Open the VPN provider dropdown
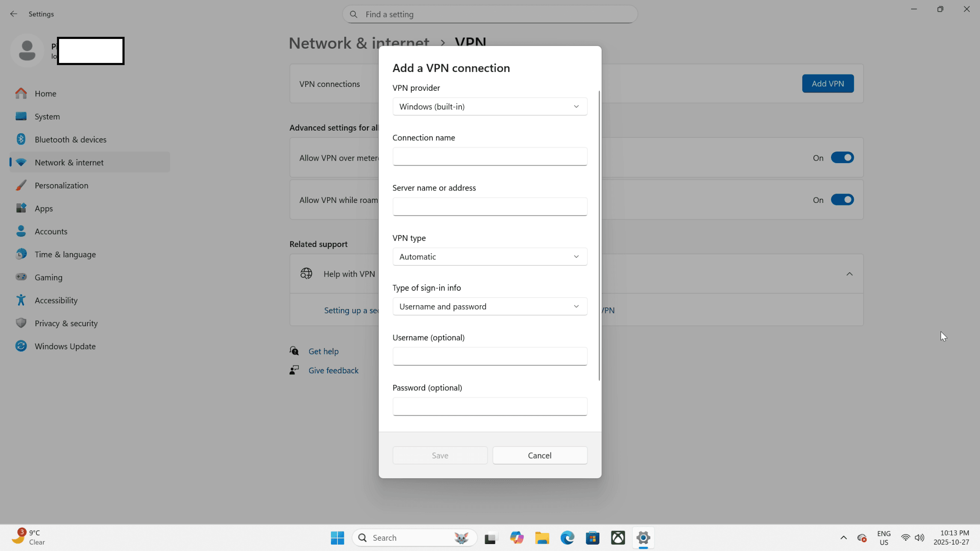The height and width of the screenshot is (551, 980). (489, 107)
